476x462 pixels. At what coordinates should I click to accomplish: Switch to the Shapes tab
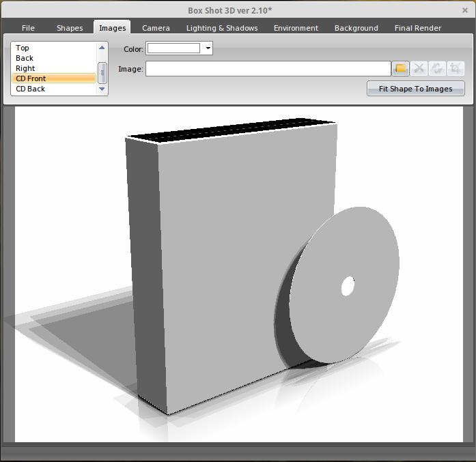tap(70, 28)
